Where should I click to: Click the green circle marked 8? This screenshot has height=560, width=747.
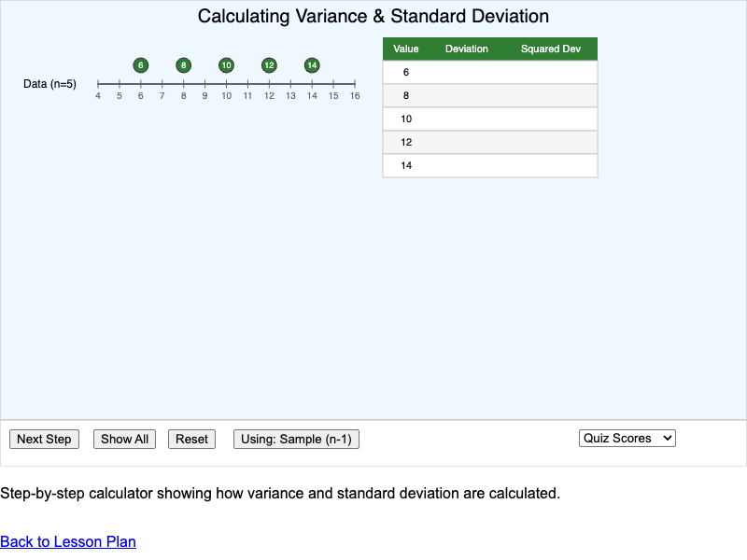183,65
